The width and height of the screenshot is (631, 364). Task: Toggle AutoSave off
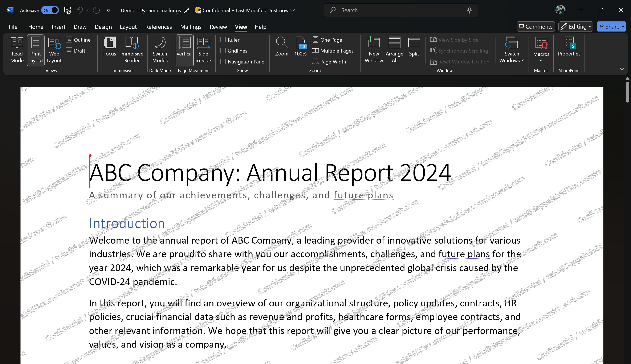(x=50, y=10)
